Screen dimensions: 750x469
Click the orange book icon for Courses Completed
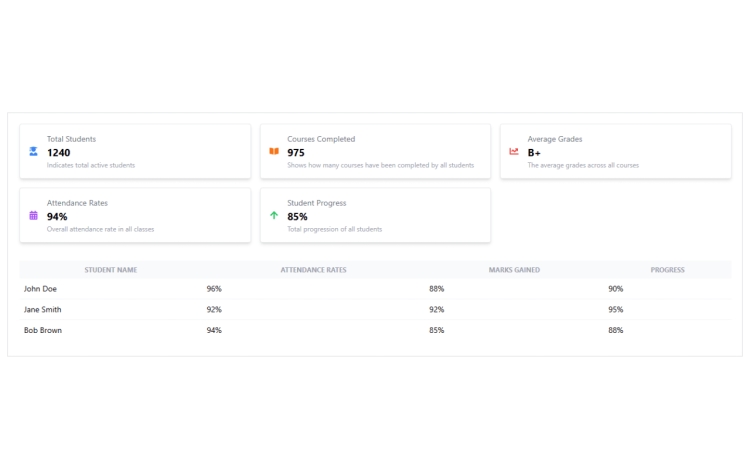[x=274, y=152]
